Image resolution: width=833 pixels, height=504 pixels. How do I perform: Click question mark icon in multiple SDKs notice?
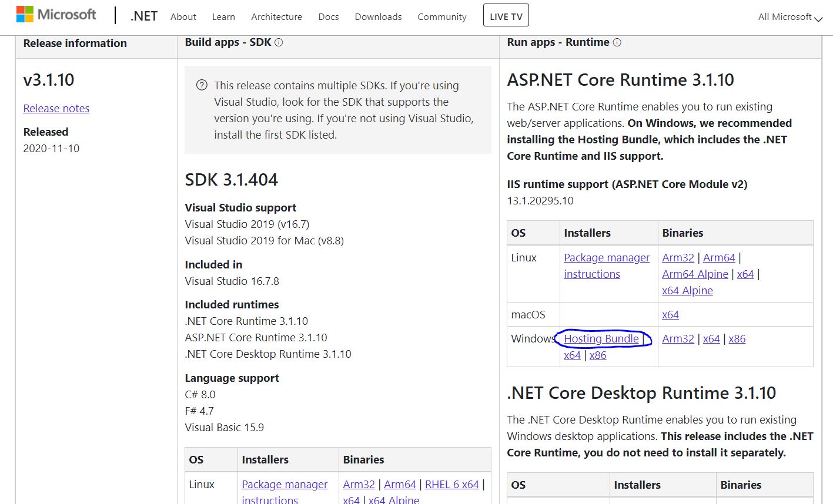point(202,85)
